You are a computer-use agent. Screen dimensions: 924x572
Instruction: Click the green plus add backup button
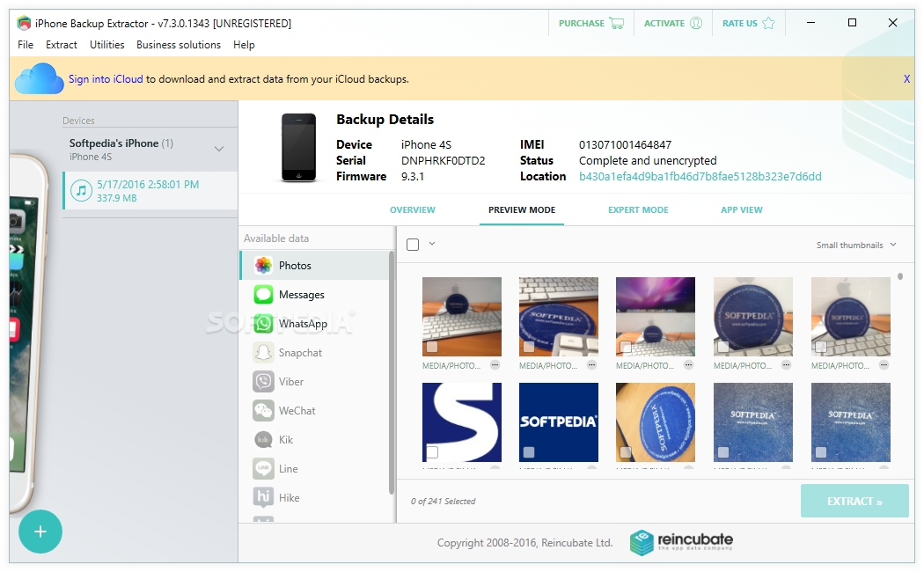coord(40,532)
